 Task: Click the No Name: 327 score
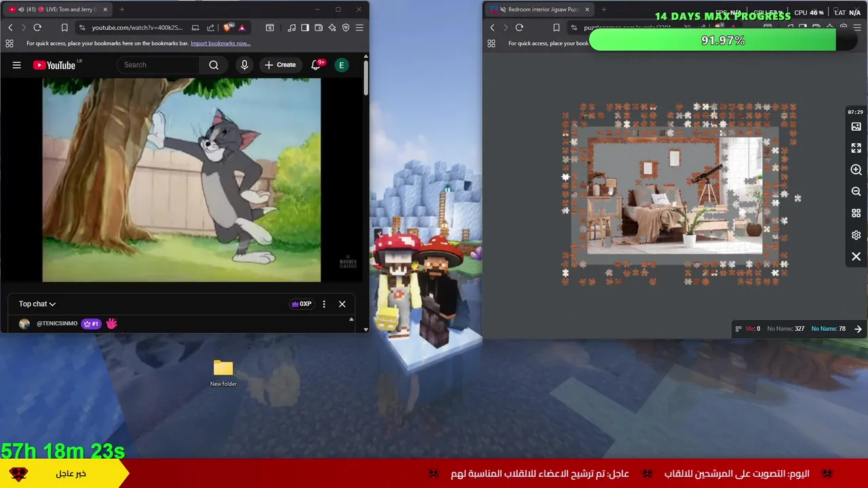pyautogui.click(x=785, y=329)
